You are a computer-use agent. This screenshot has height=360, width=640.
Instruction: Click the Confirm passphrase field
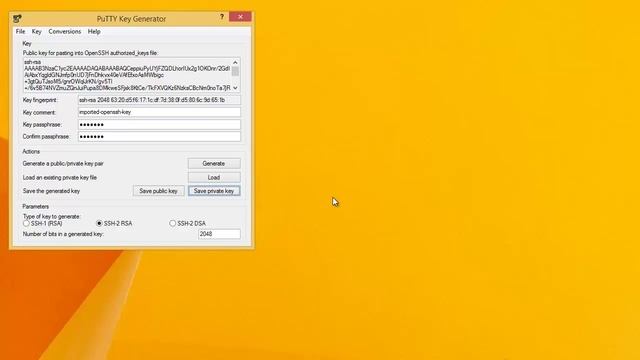[x=159, y=137]
